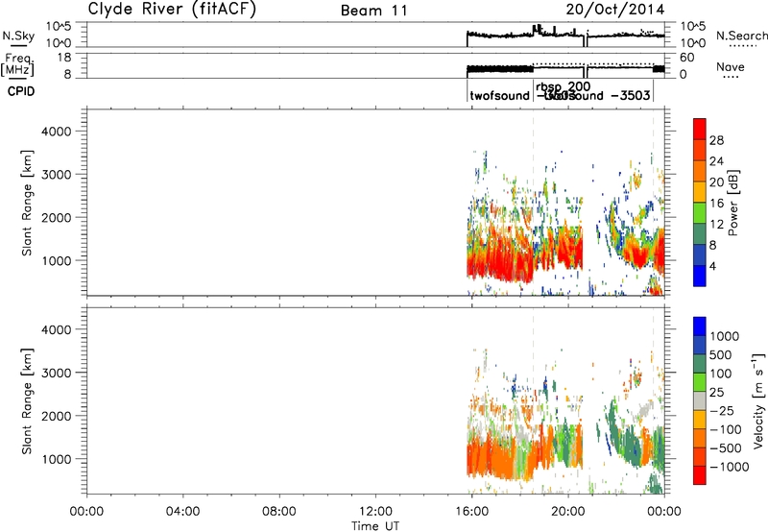Click the "Slant Range [km]" label of power panel
The width and height of the screenshot is (768, 532).
click(x=27, y=203)
